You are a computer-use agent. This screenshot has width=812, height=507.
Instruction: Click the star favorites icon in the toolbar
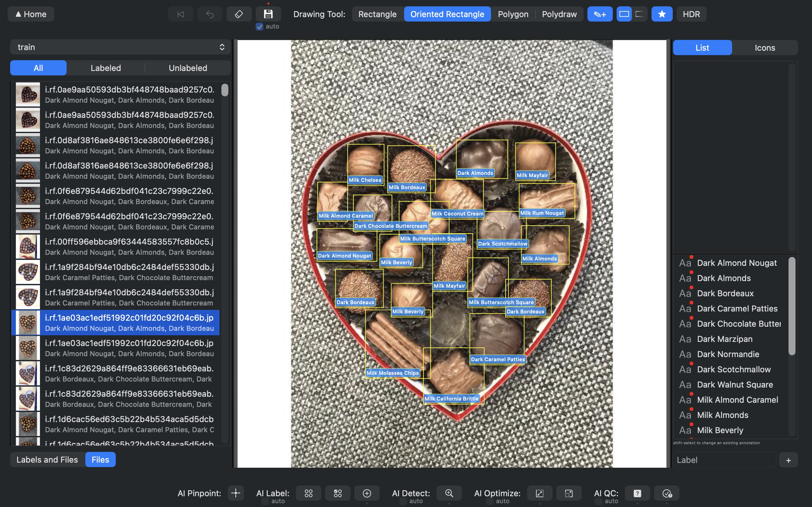click(661, 14)
